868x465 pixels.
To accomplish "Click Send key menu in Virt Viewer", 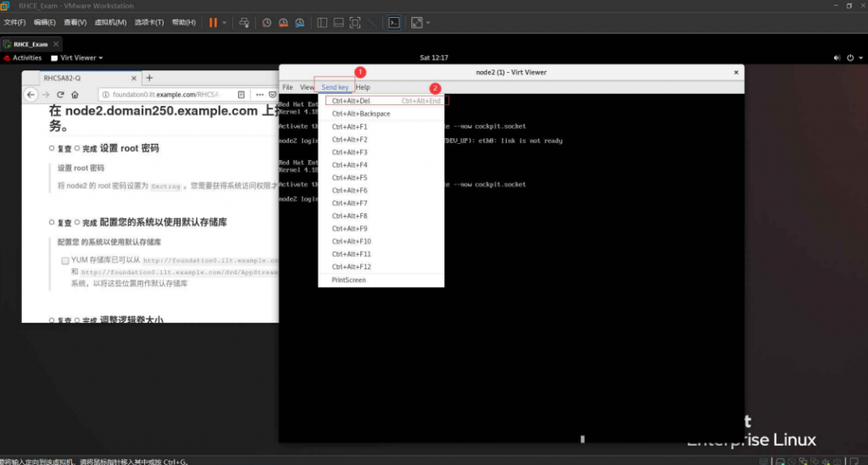I will point(335,87).
